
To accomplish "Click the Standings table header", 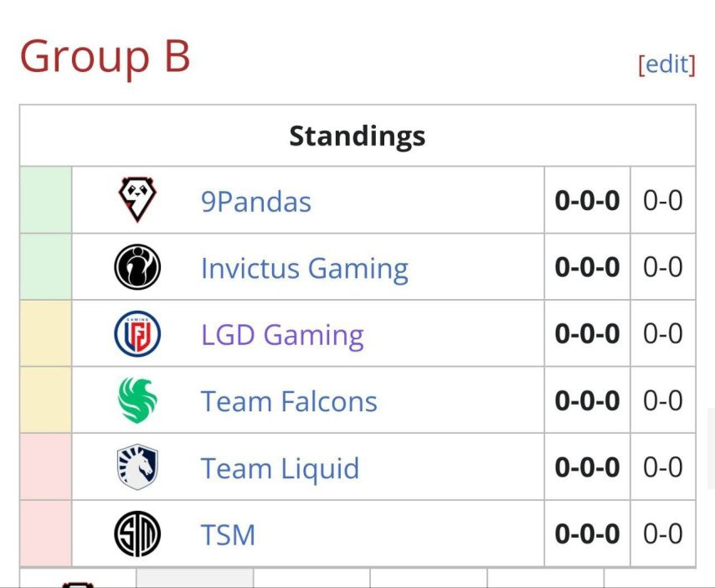I will [x=357, y=136].
